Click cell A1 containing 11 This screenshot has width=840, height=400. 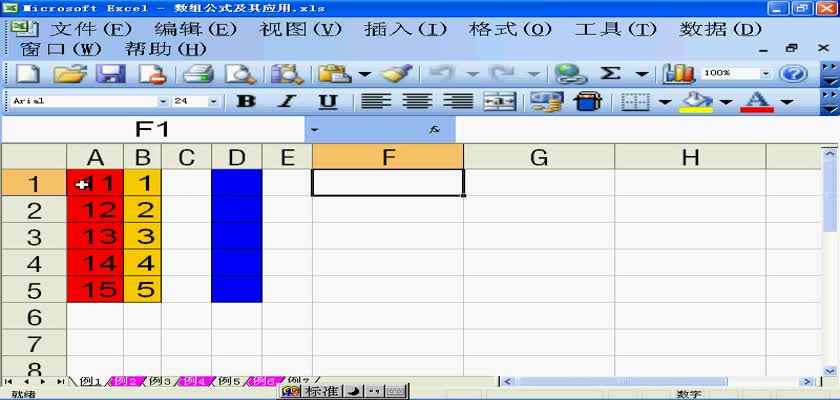(x=95, y=183)
